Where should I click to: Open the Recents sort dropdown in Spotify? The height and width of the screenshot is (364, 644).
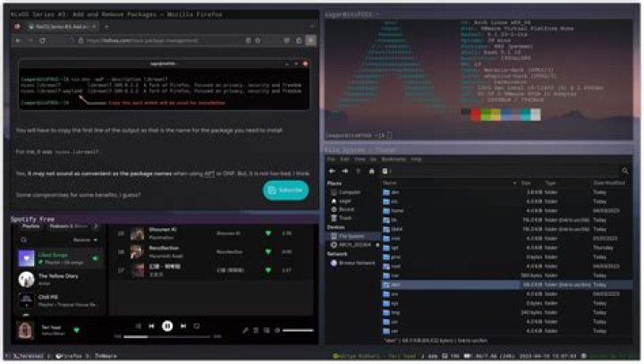click(87, 240)
